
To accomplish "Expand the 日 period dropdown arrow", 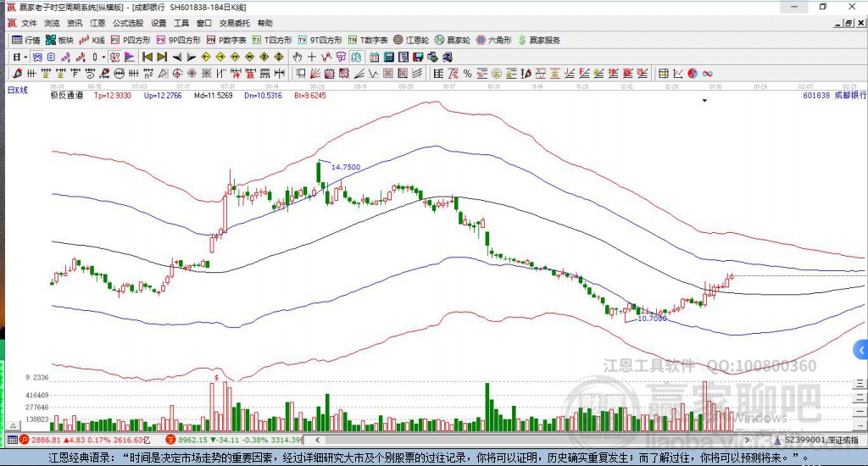I will [x=25, y=57].
